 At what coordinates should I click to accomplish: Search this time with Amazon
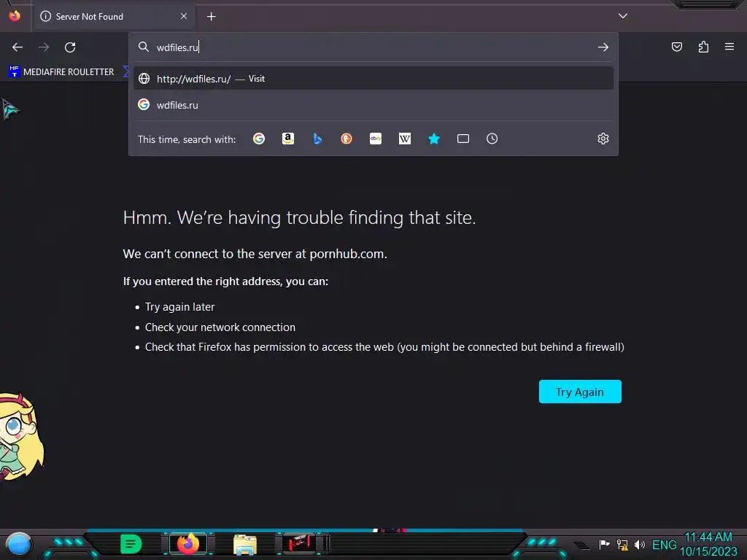pyautogui.click(x=287, y=139)
